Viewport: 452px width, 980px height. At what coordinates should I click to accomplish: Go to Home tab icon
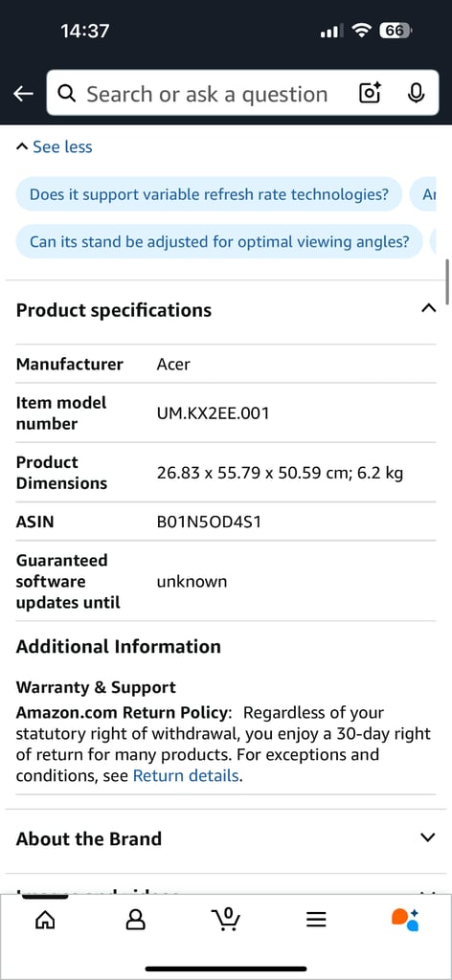tap(44, 918)
